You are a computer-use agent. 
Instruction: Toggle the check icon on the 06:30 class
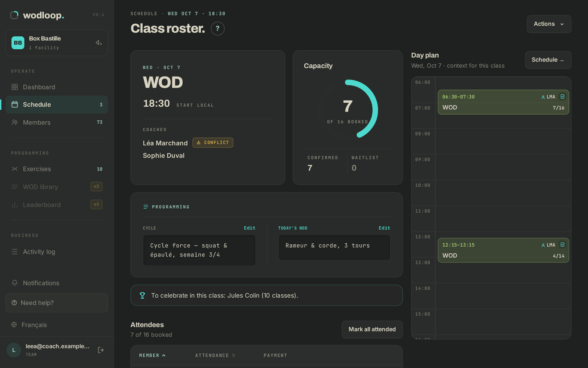click(x=562, y=96)
